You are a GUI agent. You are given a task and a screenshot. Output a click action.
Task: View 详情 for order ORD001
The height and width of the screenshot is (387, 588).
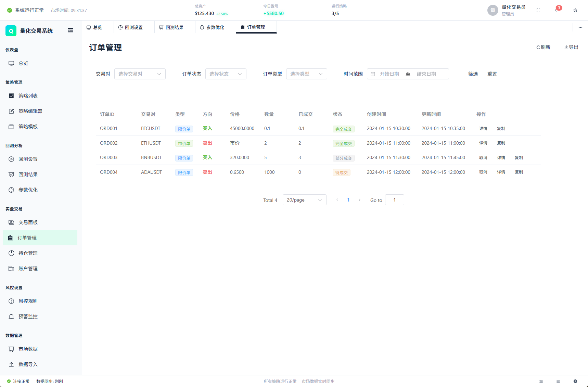[x=483, y=129]
